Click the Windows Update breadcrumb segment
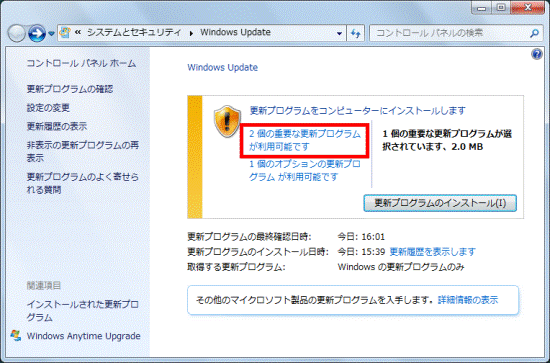 point(235,32)
